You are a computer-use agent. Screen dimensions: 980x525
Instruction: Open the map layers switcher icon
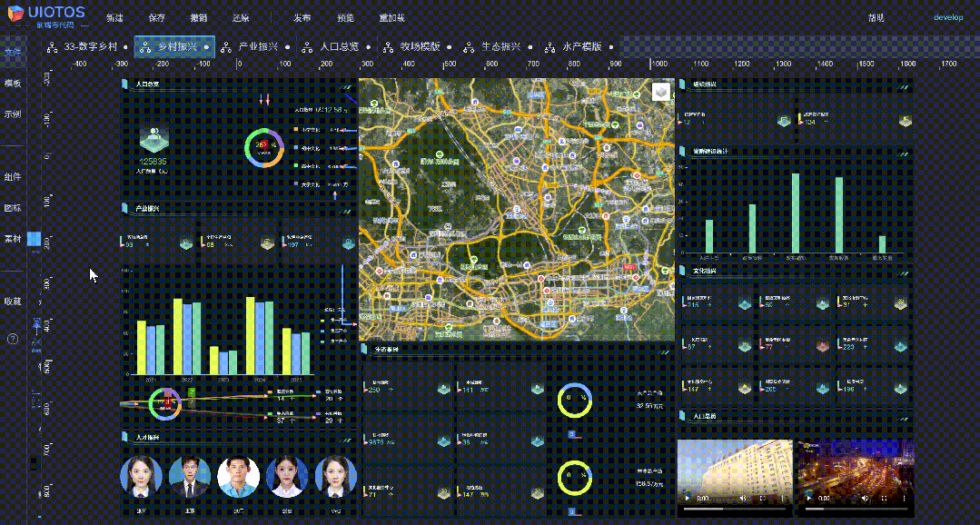pyautogui.click(x=661, y=92)
